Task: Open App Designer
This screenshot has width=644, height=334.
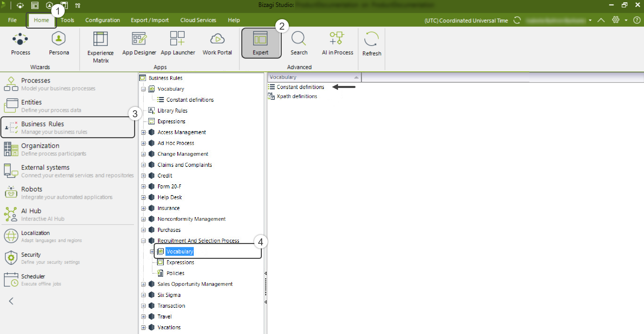Action: tap(139, 43)
